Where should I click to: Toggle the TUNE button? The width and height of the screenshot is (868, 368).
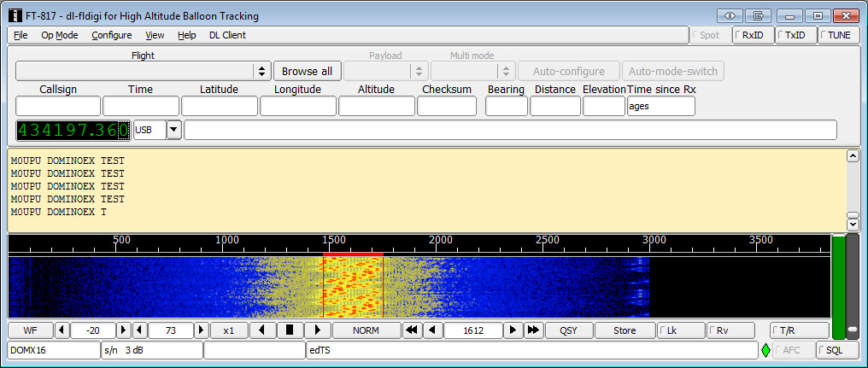click(838, 35)
